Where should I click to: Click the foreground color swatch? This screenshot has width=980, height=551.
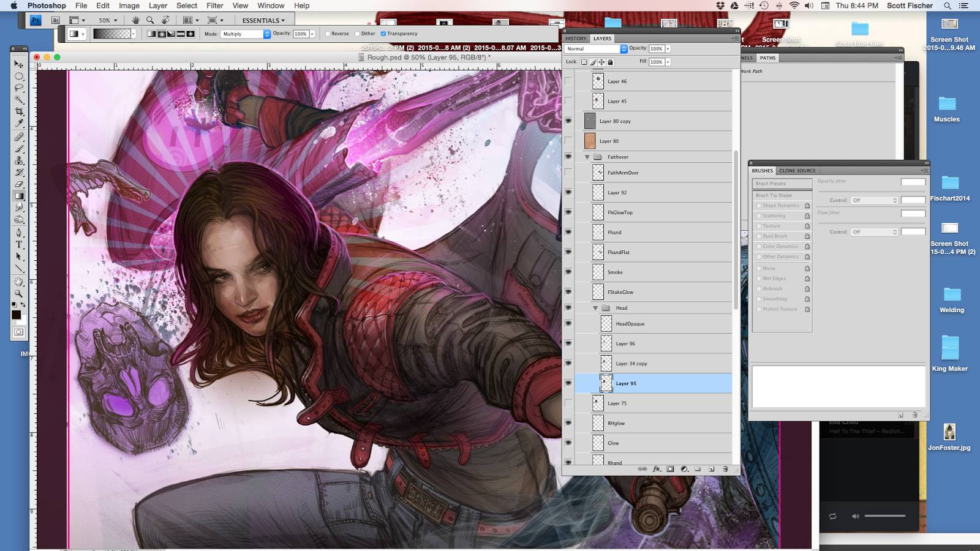[x=16, y=315]
